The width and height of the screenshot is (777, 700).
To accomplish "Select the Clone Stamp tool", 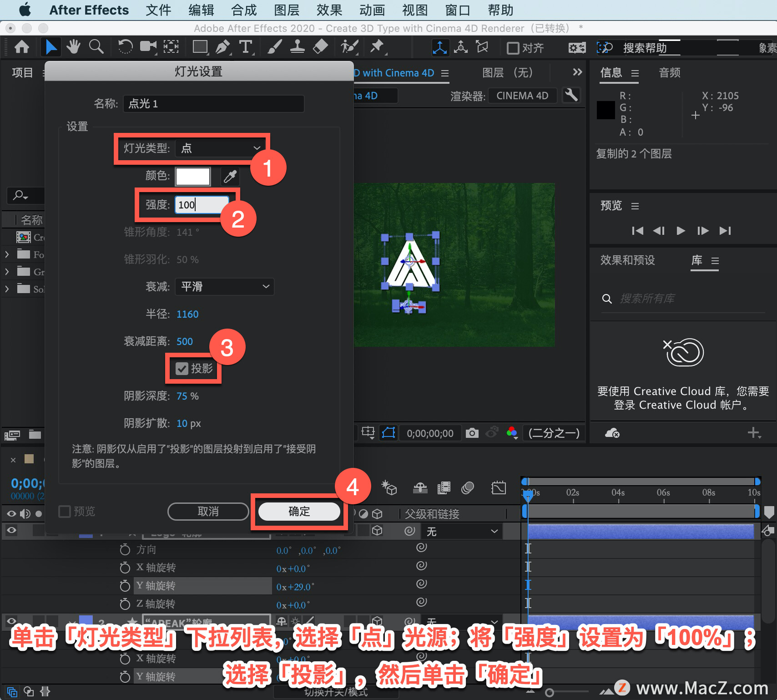I will (x=298, y=47).
